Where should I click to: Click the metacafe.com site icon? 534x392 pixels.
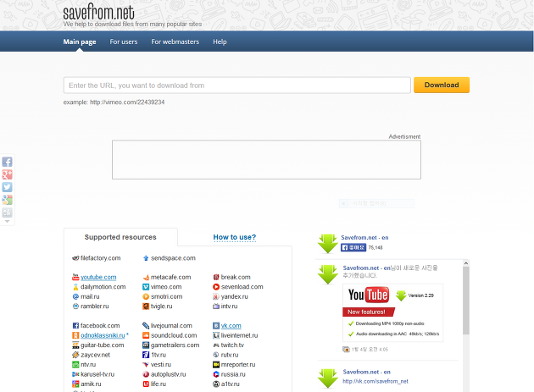(x=146, y=277)
